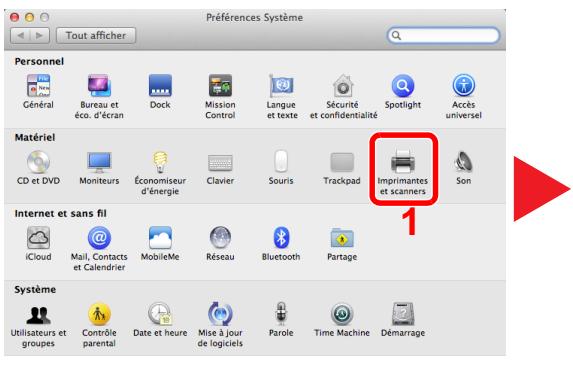Click the Tout afficher button
This screenshot has width=573, height=365.
point(96,35)
